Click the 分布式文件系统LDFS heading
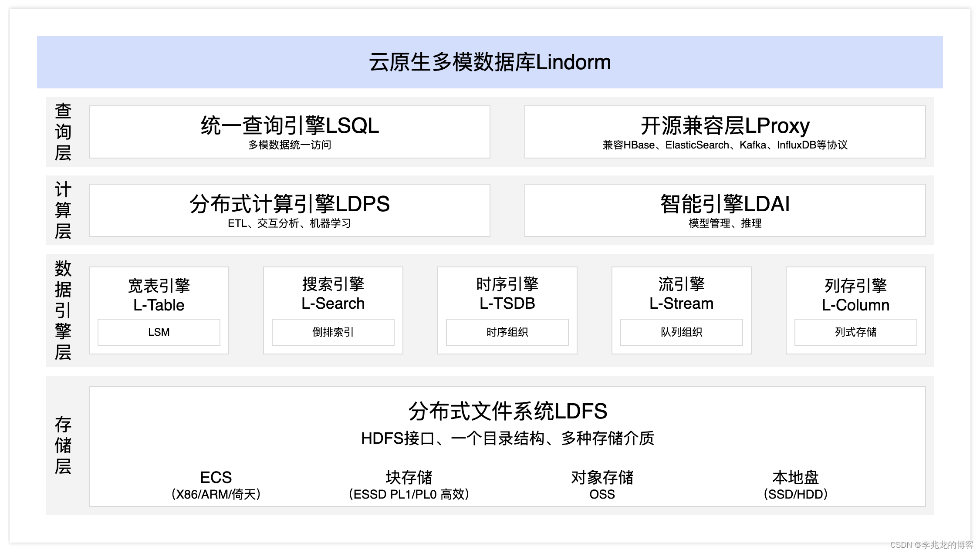The width and height of the screenshot is (980, 553). click(x=507, y=411)
